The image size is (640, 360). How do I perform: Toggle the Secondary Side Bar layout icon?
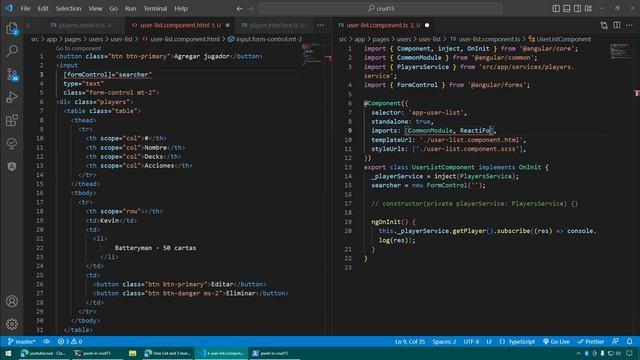tap(577, 9)
